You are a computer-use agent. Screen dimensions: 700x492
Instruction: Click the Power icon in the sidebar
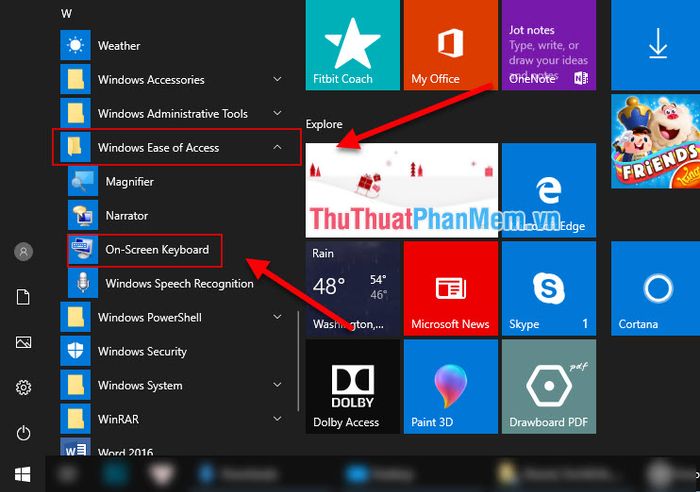[23, 433]
